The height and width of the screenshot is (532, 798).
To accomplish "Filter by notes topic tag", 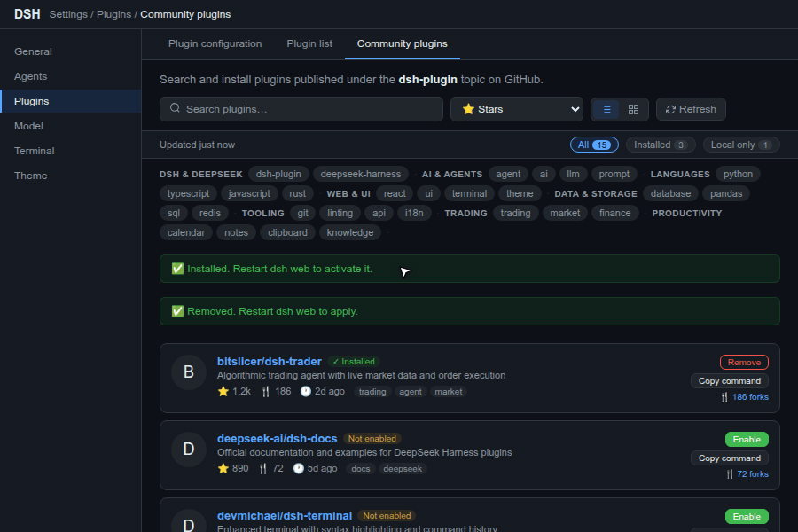I will tap(236, 232).
